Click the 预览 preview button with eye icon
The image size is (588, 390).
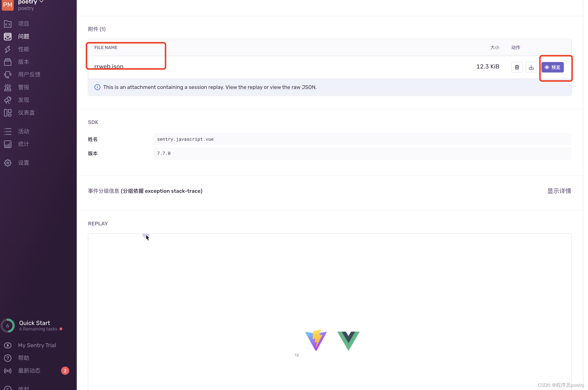point(552,67)
